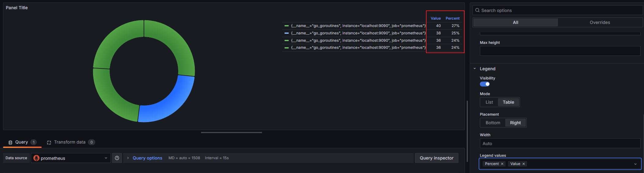Open the Query inspector
The height and width of the screenshot is (173, 644).
437,158
